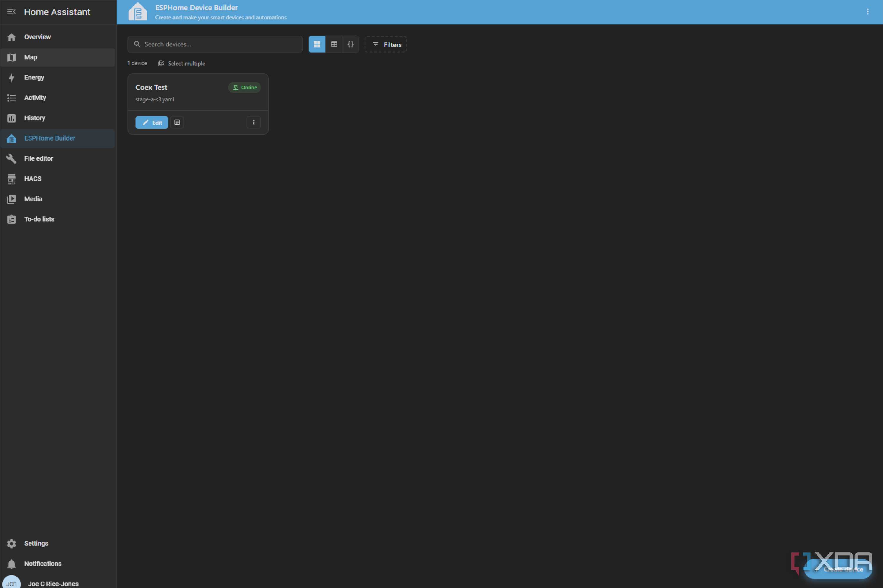Click the Home Assistant title

[57, 12]
